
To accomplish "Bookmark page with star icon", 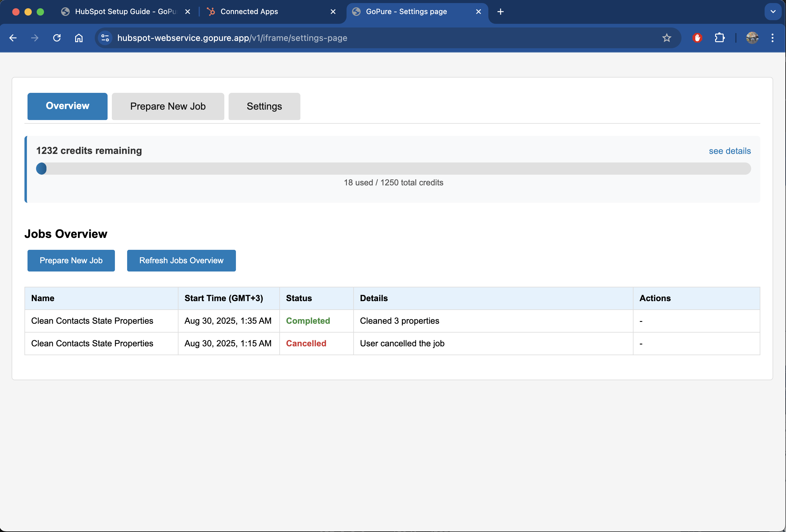I will tap(666, 38).
